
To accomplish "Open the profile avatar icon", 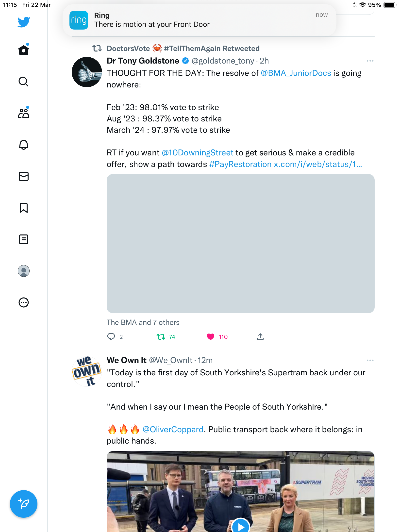I will pos(24,271).
